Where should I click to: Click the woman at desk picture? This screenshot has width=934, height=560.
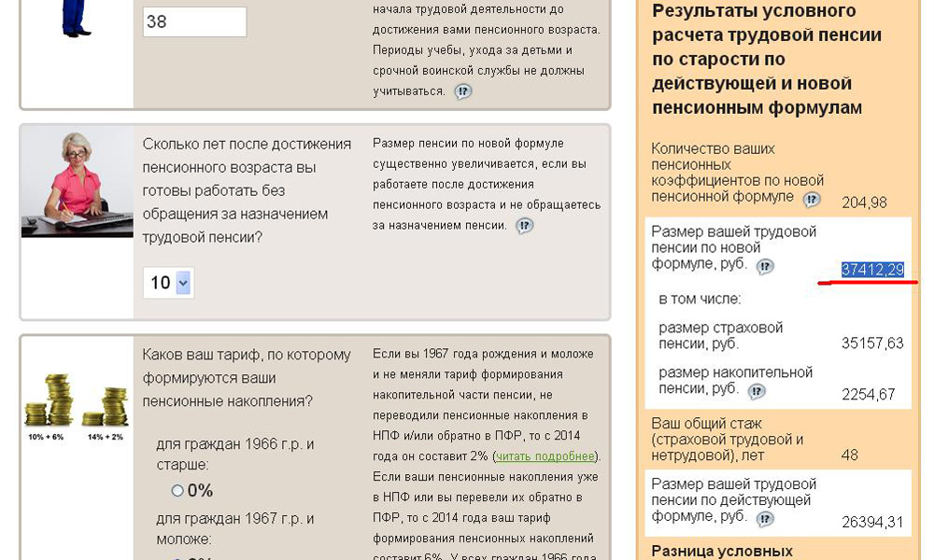pos(77,181)
